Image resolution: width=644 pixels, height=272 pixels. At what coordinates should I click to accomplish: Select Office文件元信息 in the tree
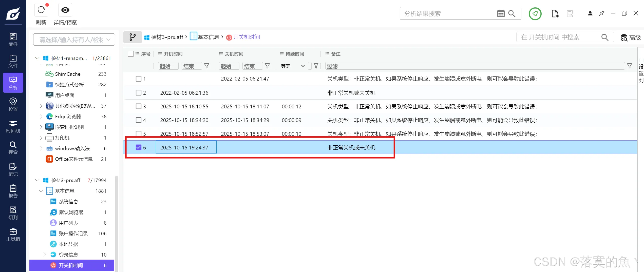tap(74, 159)
